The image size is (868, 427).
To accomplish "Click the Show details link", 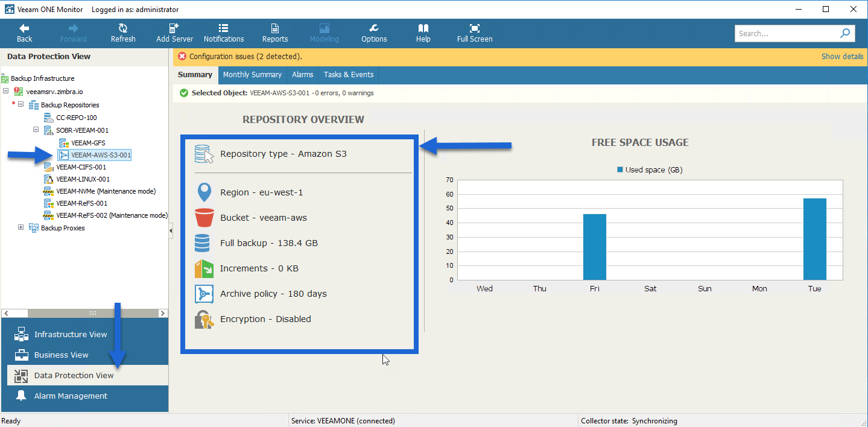I will pyautogui.click(x=842, y=56).
